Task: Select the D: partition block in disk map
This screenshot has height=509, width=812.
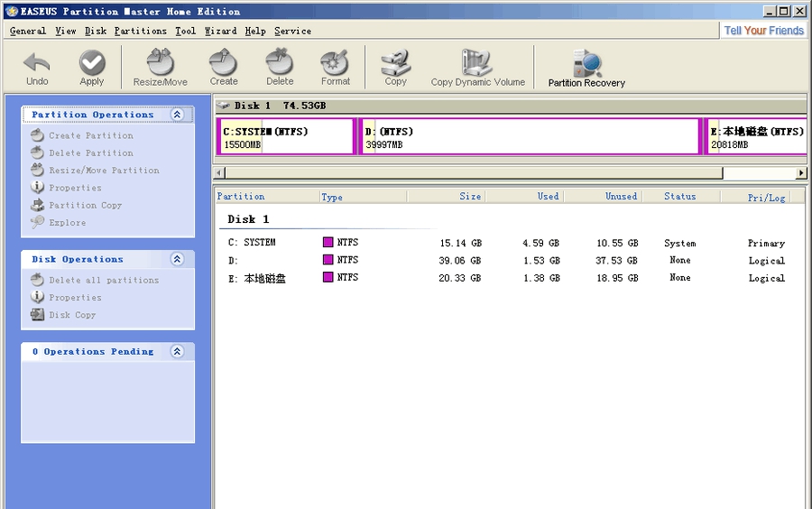Action: (x=531, y=137)
